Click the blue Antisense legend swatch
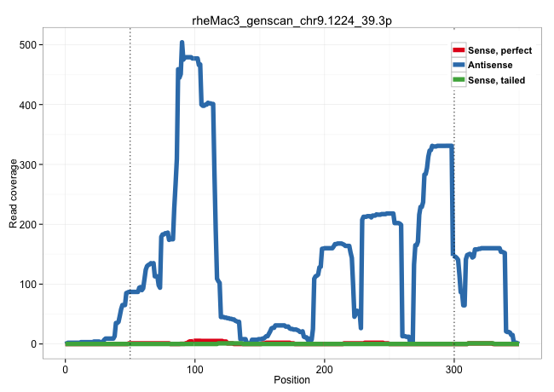554x392 pixels. click(x=459, y=65)
